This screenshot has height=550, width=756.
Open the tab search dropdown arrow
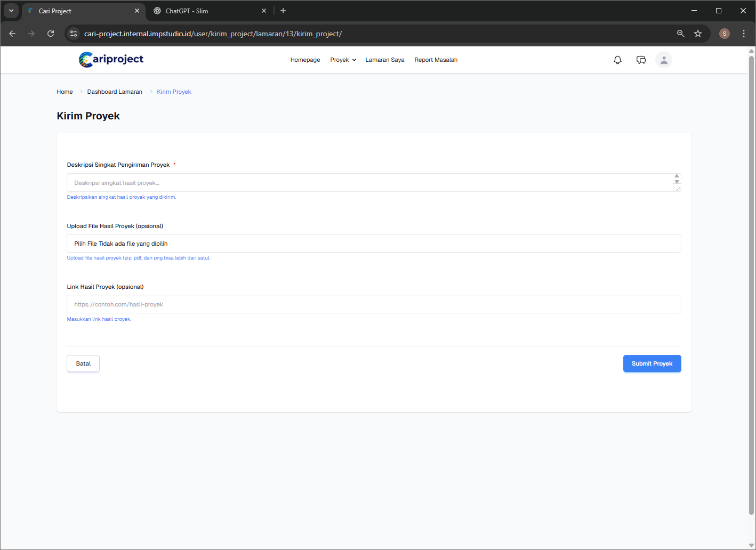(x=11, y=11)
